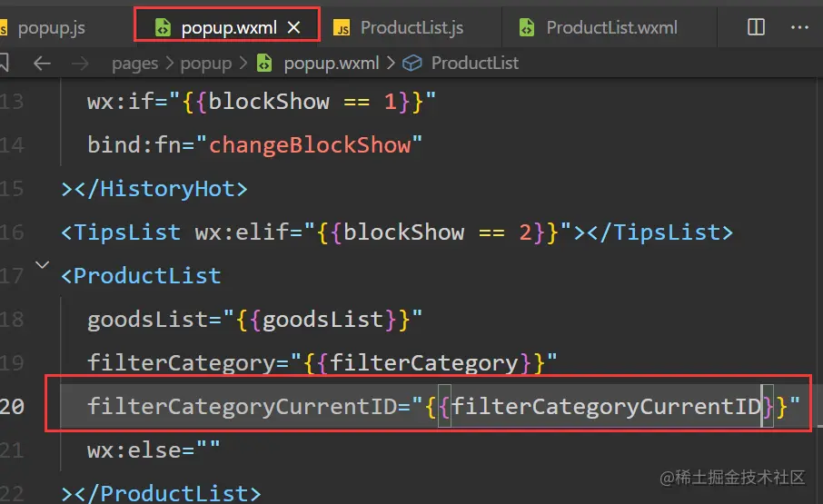823x504 pixels.
Task: Close the popup.wxml tab
Action: (294, 27)
